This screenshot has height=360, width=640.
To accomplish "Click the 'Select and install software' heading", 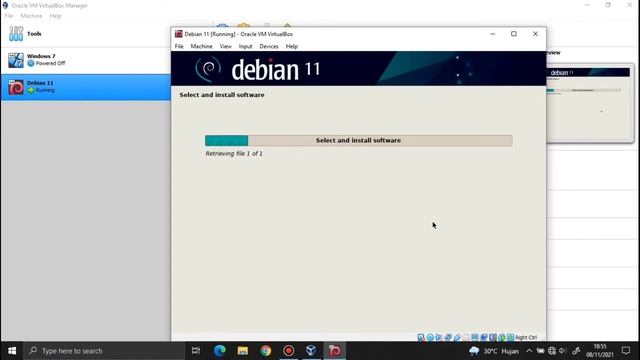I will click(222, 95).
